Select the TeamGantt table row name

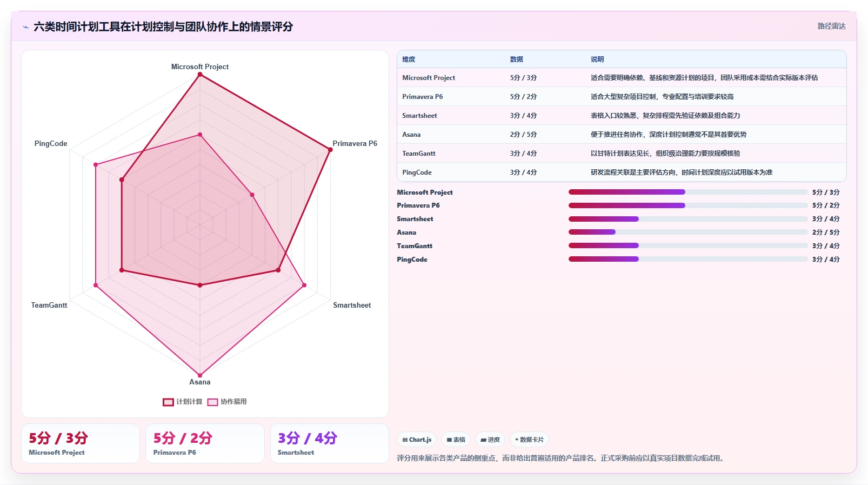[x=419, y=154]
